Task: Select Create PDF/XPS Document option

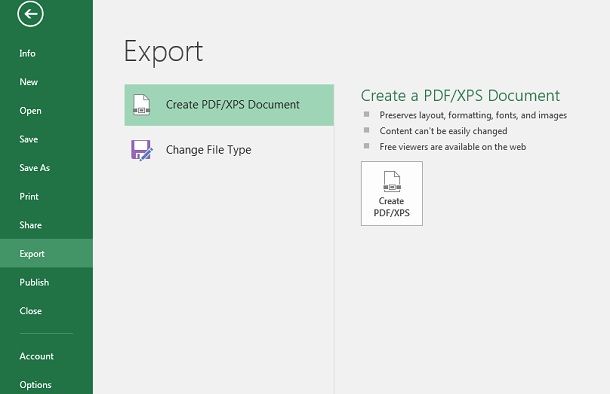Action: (x=229, y=105)
